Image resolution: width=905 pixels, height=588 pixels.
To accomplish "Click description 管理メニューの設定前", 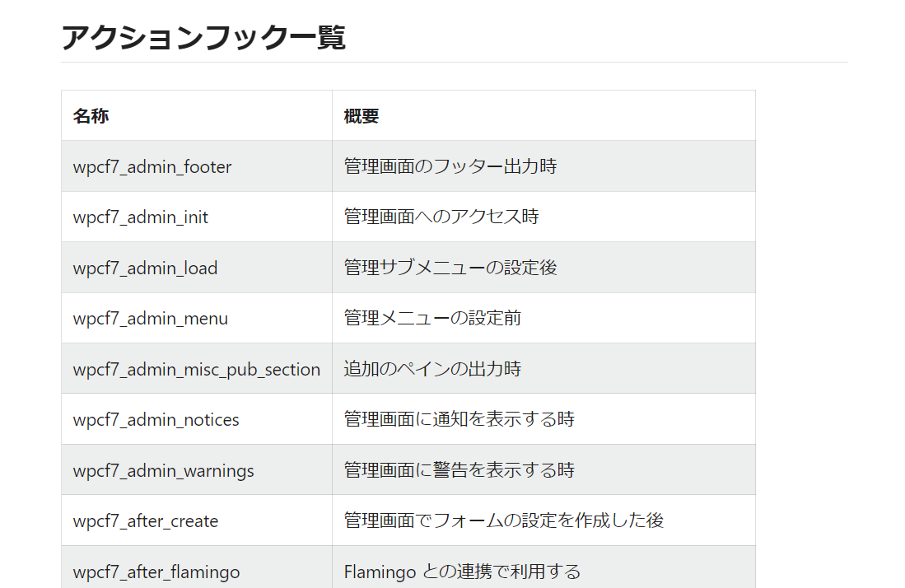I will (x=432, y=318).
